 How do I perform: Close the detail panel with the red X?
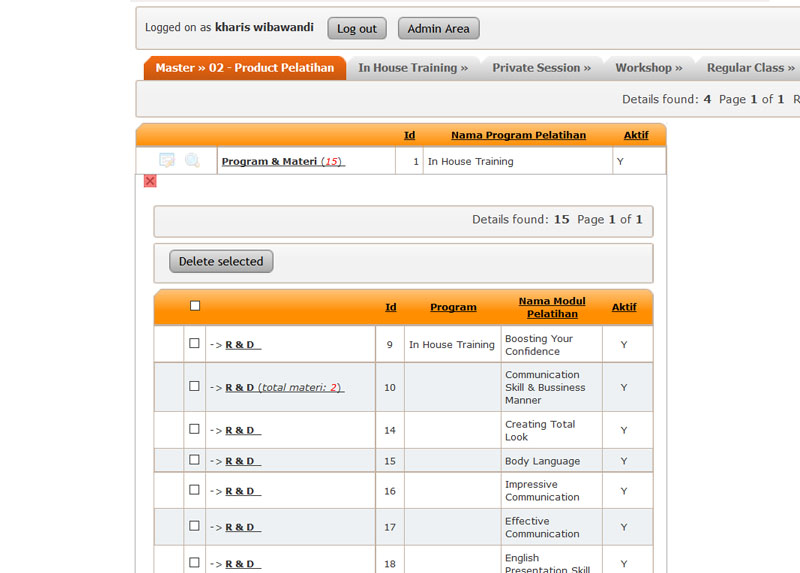coord(150,181)
